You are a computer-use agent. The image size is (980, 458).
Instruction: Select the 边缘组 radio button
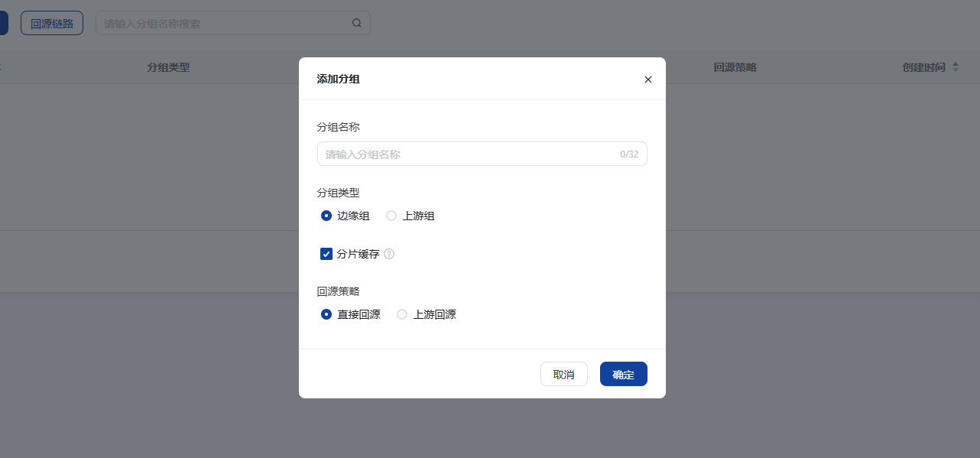pyautogui.click(x=326, y=216)
